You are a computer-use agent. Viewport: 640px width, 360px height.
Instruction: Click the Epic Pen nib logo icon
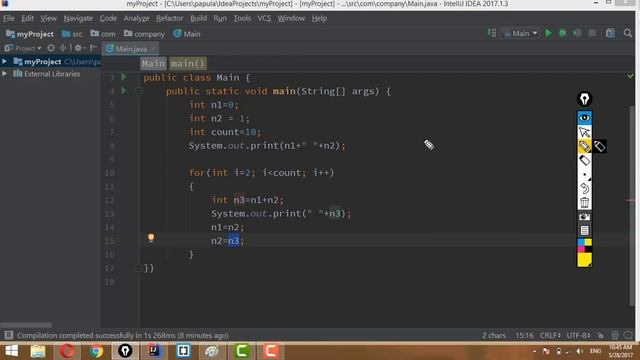tap(584, 99)
